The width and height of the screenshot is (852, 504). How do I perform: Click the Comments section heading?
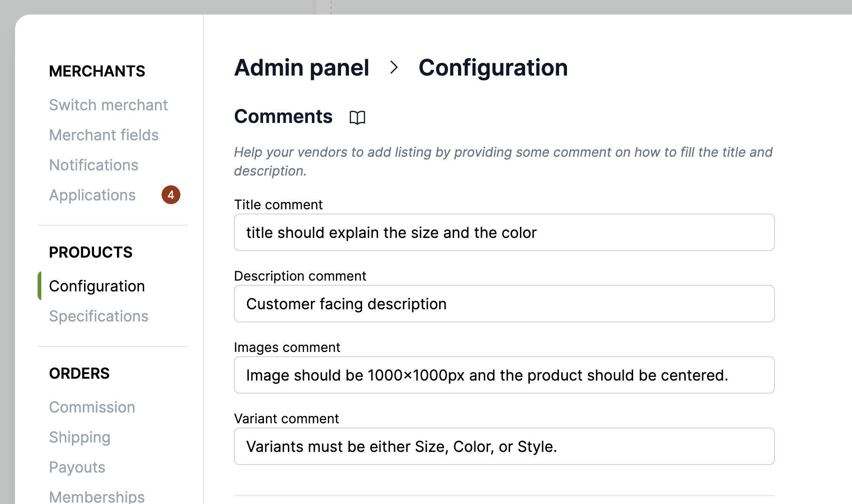click(x=283, y=116)
